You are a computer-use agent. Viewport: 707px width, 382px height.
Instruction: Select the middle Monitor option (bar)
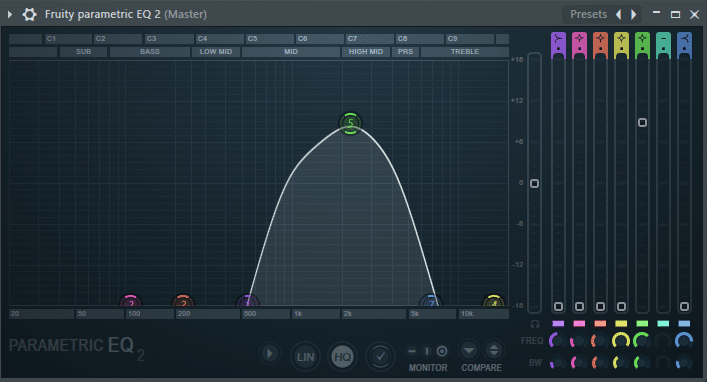(x=427, y=351)
